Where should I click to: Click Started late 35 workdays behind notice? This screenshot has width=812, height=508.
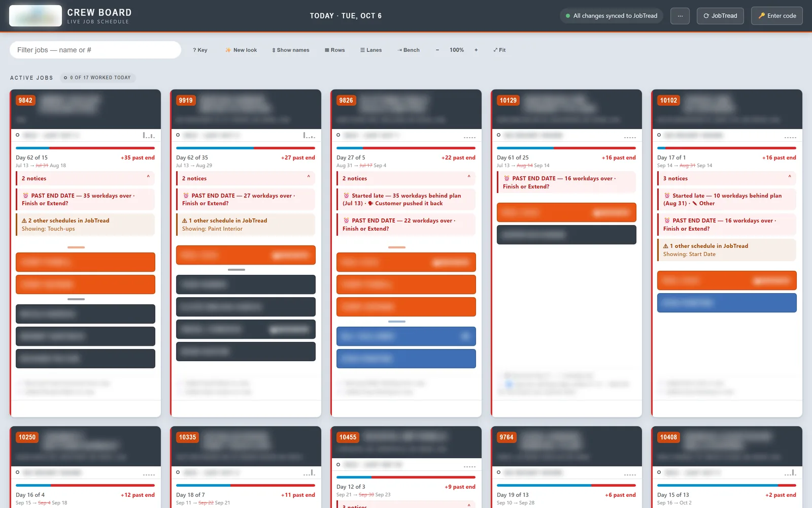click(x=406, y=199)
